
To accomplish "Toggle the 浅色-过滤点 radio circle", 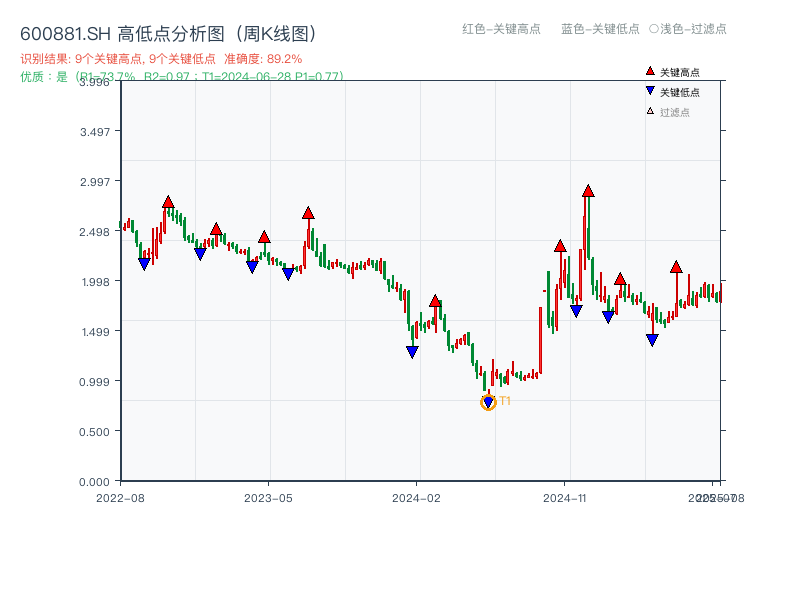I will click(654, 29).
